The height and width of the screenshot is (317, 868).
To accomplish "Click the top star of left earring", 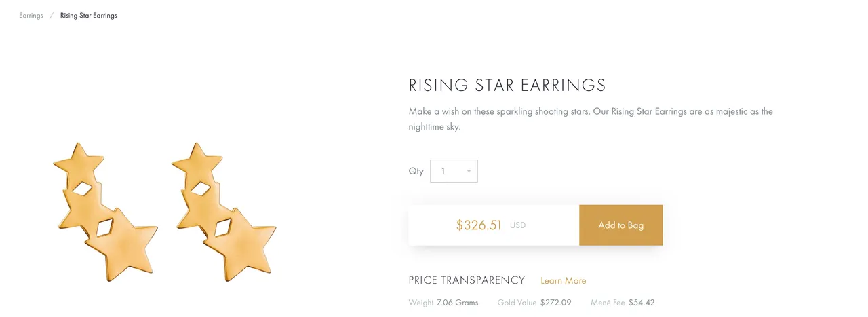I will click(x=79, y=163).
